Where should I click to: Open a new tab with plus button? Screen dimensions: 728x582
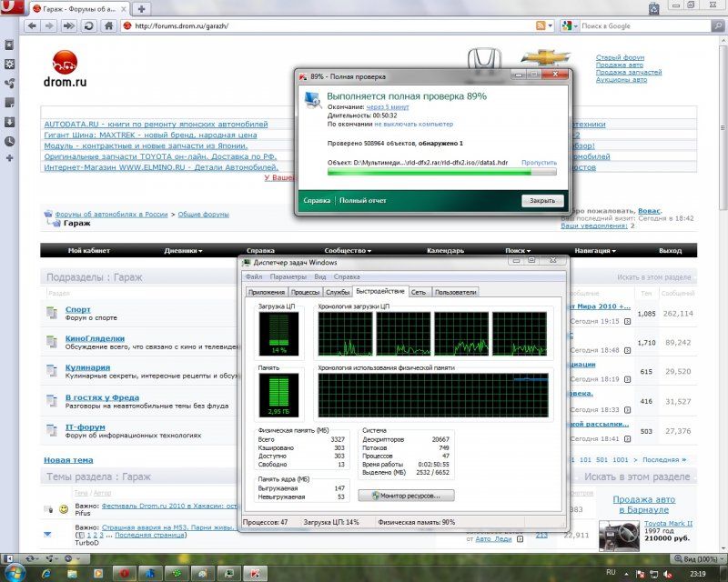coord(141,9)
